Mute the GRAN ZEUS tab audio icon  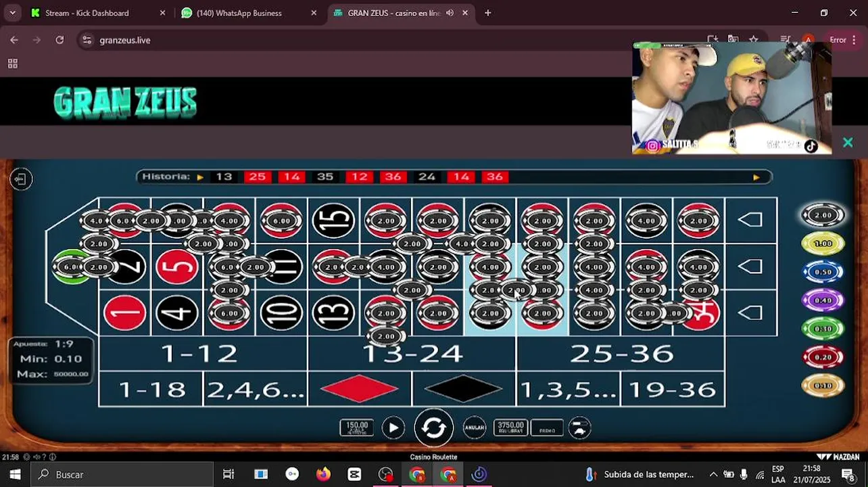point(450,13)
